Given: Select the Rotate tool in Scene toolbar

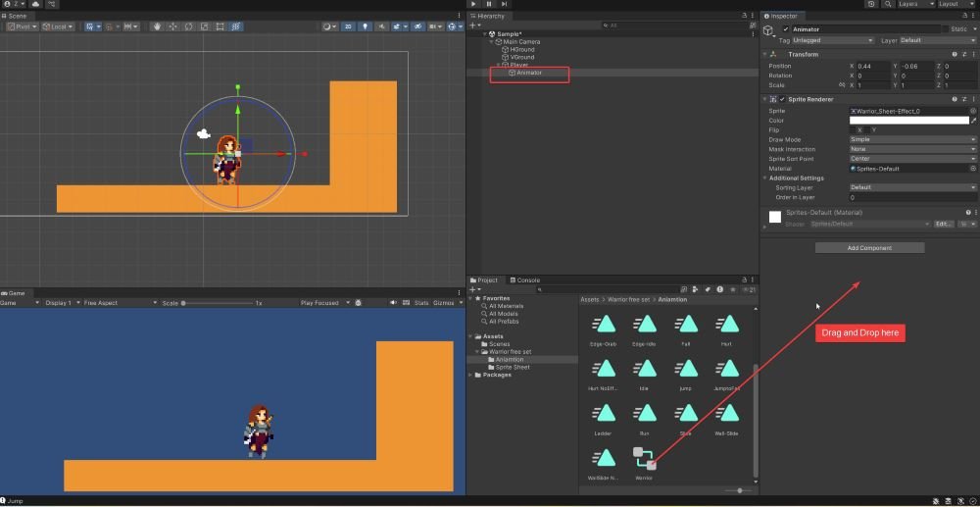Looking at the screenshot, I should pyautogui.click(x=188, y=26).
